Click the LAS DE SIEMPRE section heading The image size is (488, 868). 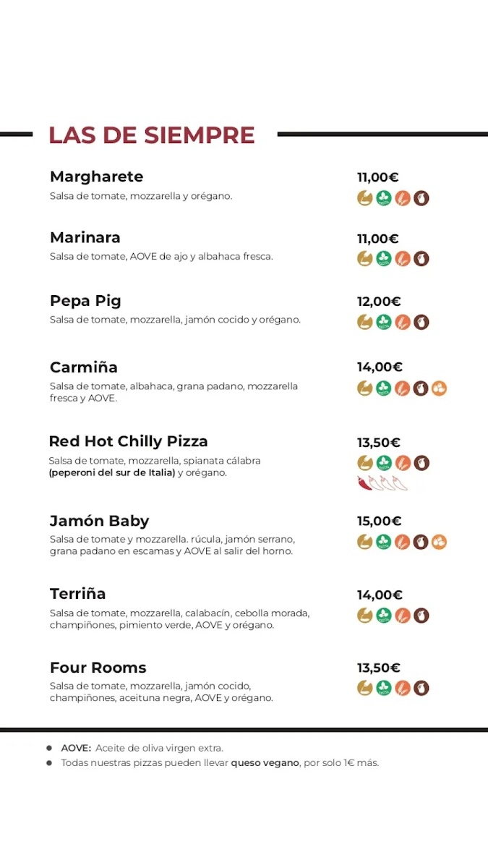[152, 135]
